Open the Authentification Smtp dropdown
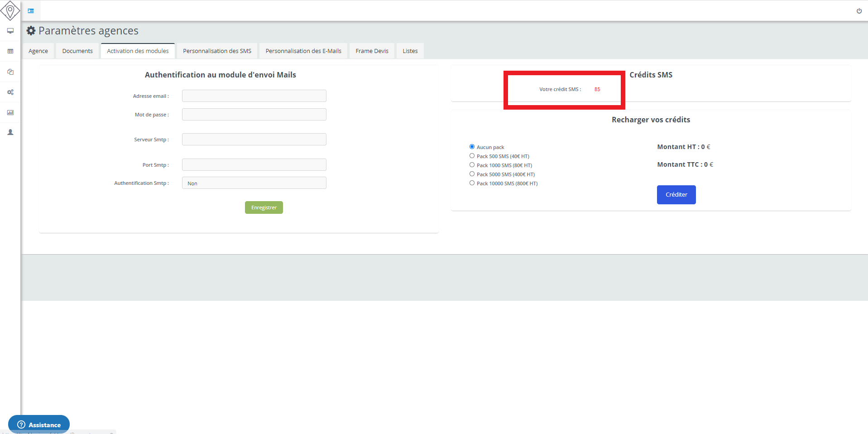 click(254, 183)
